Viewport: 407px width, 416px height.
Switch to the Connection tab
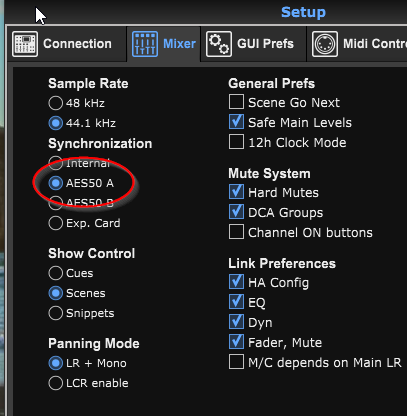pos(62,44)
